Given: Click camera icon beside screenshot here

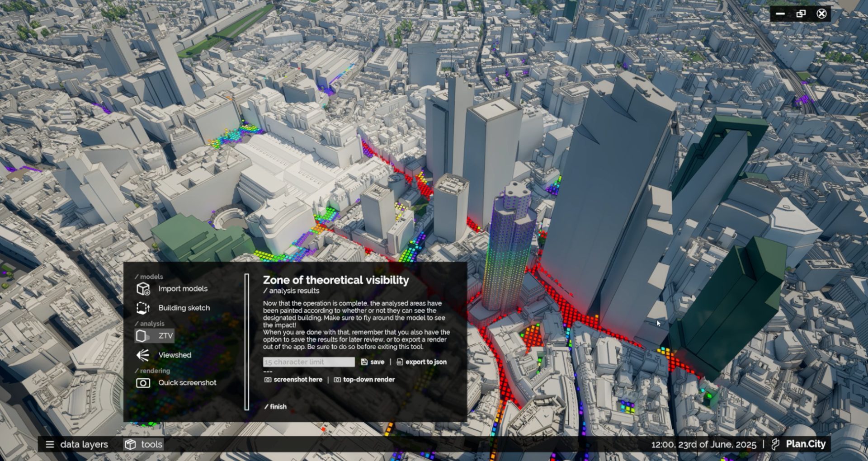Looking at the screenshot, I should coord(268,380).
